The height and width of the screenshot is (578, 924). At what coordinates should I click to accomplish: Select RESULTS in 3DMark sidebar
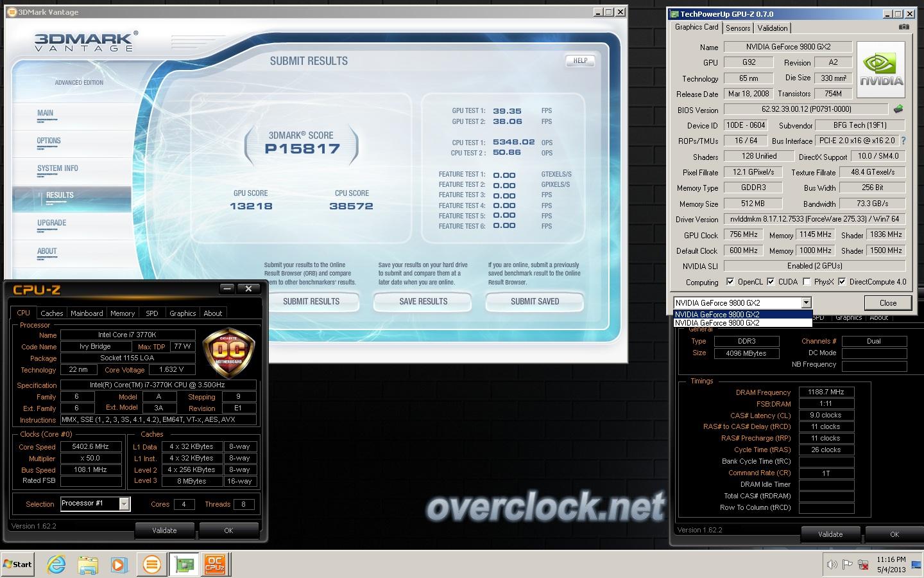tap(72, 199)
